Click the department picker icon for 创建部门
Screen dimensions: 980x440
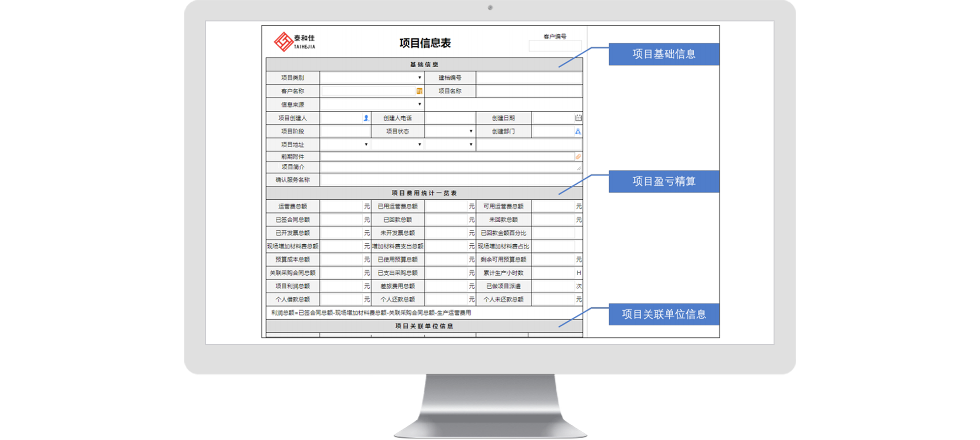pyautogui.click(x=578, y=131)
